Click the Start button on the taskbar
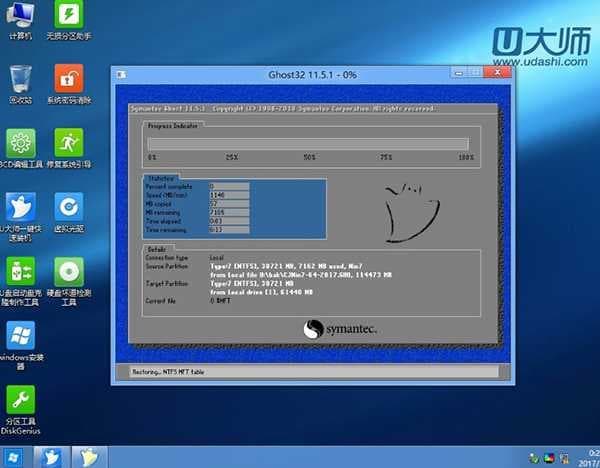Viewport: 600px width, 468px height. 12,458
